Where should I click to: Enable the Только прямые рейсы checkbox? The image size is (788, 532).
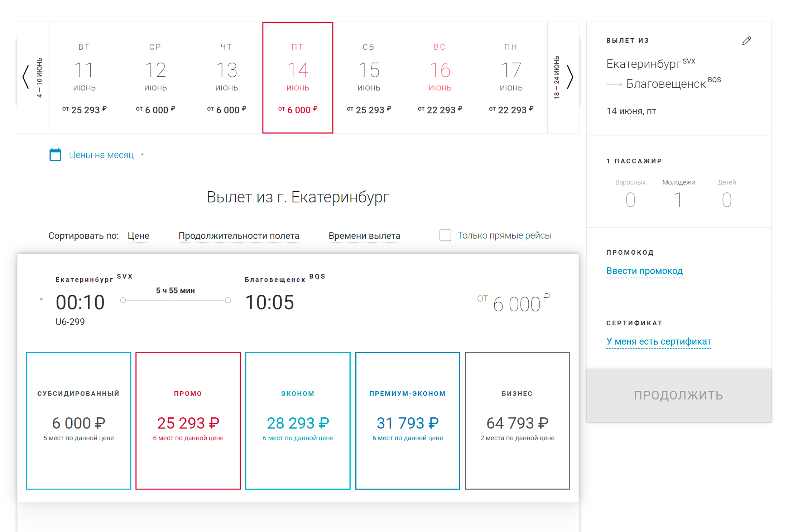tap(445, 235)
